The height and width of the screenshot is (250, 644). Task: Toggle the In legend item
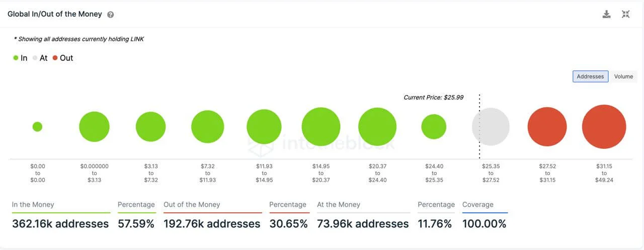pyautogui.click(x=20, y=58)
